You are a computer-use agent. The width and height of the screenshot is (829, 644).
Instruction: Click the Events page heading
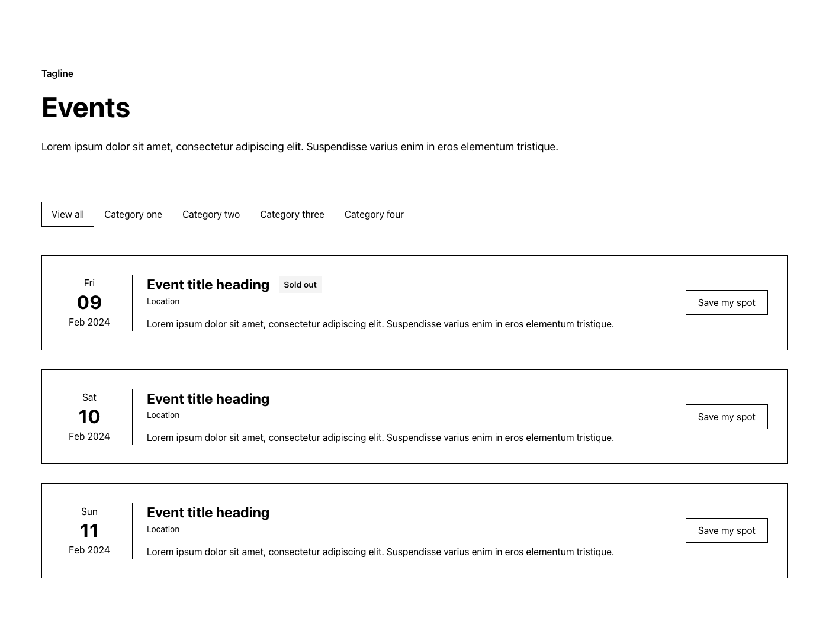[x=86, y=108]
